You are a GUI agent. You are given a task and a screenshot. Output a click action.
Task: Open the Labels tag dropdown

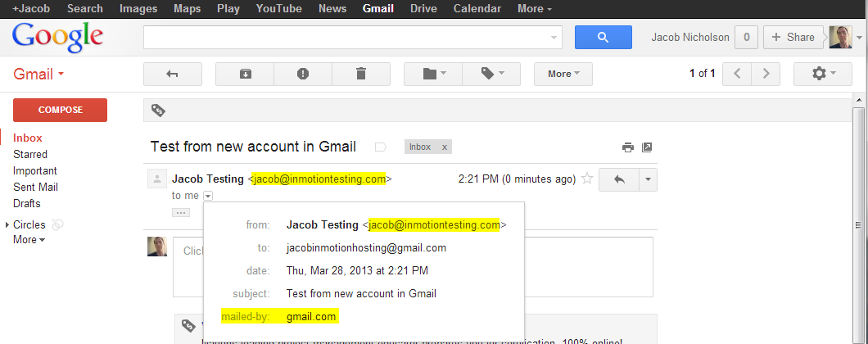491,75
